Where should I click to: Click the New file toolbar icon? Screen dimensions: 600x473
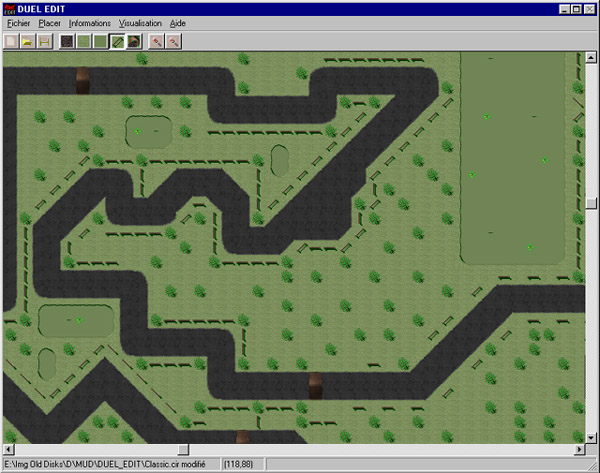11,41
